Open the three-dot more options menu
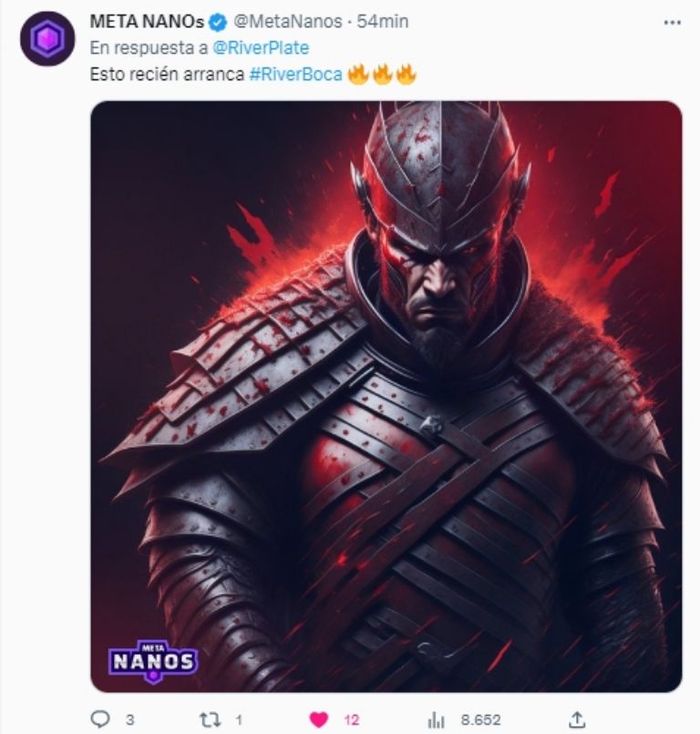700x734 pixels. 673,22
